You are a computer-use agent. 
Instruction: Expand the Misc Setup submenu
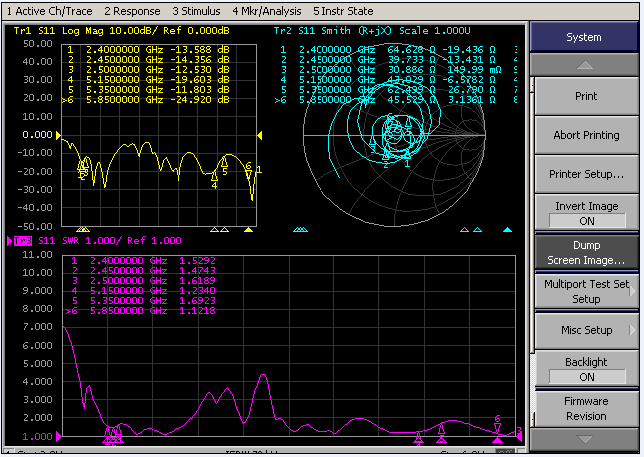click(586, 330)
